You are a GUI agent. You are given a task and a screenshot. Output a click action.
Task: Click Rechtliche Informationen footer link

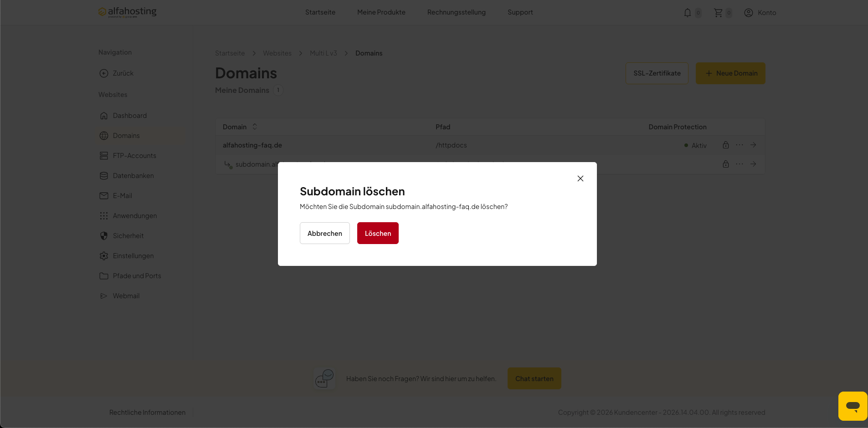tap(147, 413)
